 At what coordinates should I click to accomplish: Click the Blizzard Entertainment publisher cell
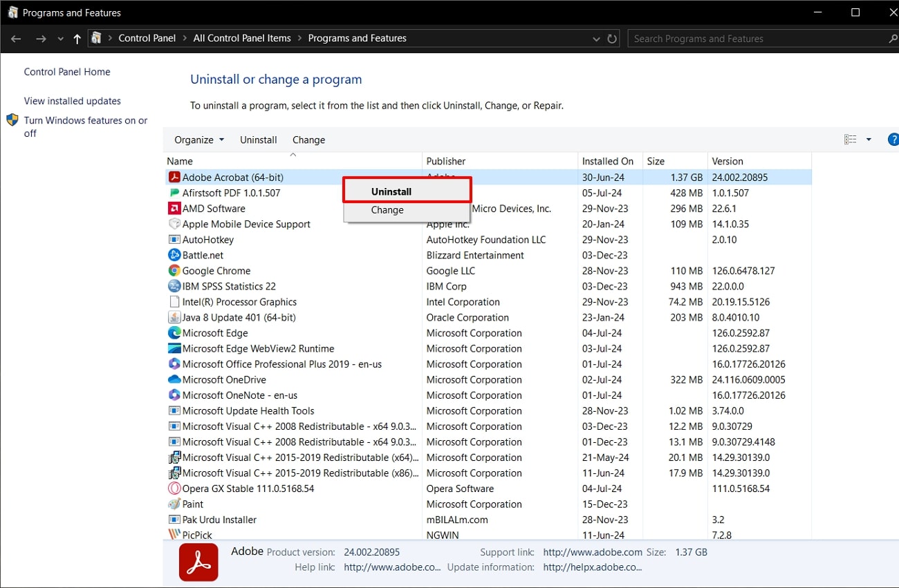pos(475,256)
